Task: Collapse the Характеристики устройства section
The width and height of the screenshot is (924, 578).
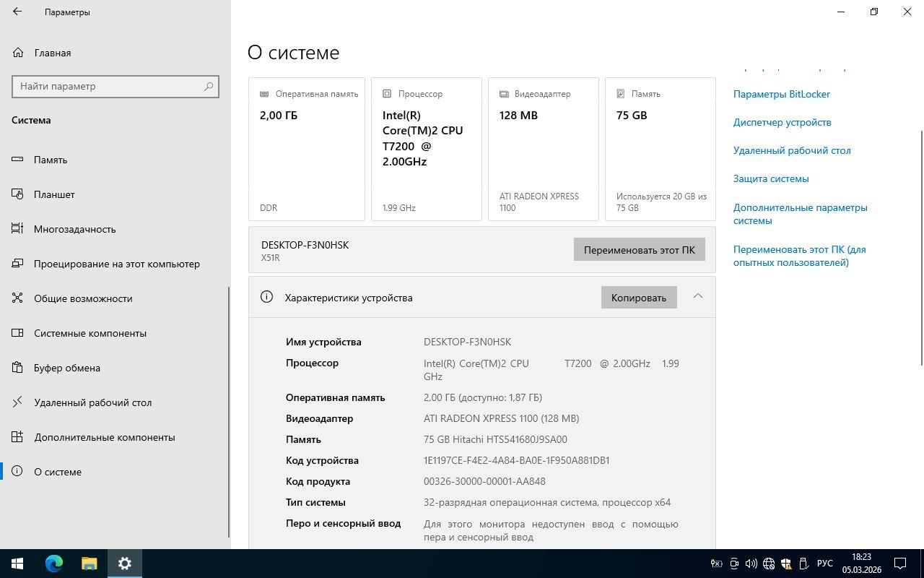Action: pyautogui.click(x=697, y=296)
